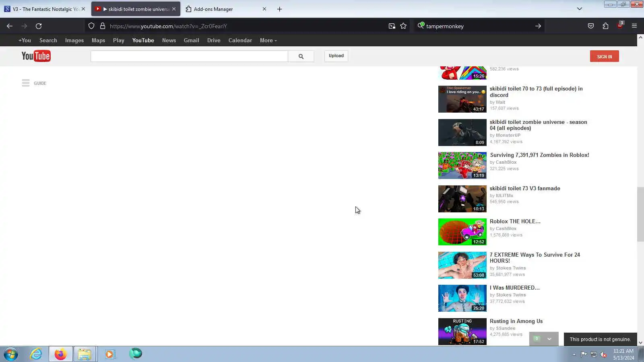
Task: Open Calendar in the top bar
Action: pyautogui.click(x=240, y=41)
